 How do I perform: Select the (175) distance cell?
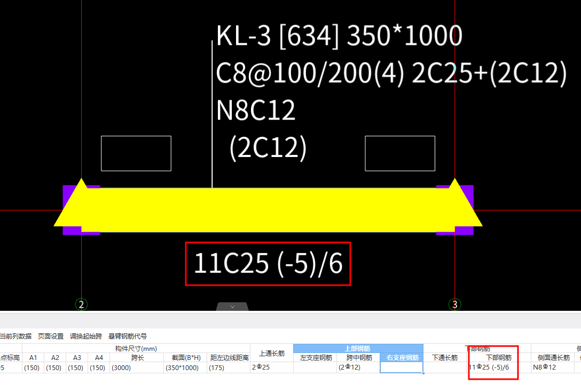(x=229, y=367)
